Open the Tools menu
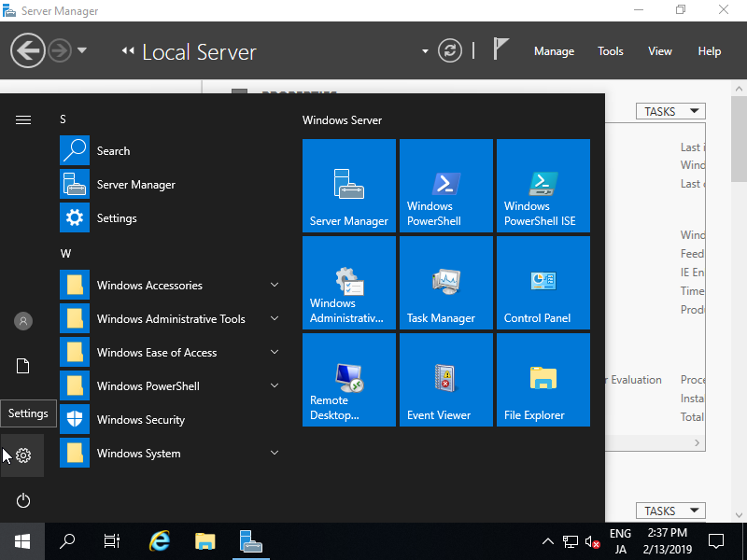 (610, 51)
